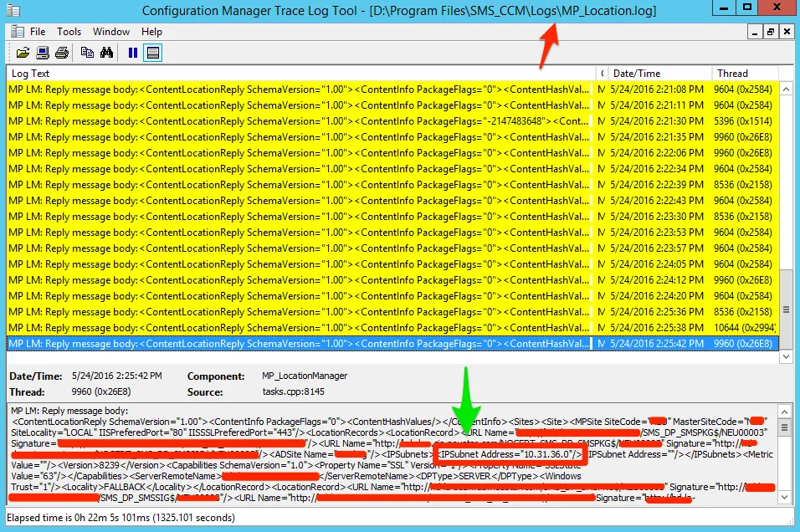Screen dimensions: 800x532
Task: Click the Copy to clipboard icon
Action: coord(87,53)
